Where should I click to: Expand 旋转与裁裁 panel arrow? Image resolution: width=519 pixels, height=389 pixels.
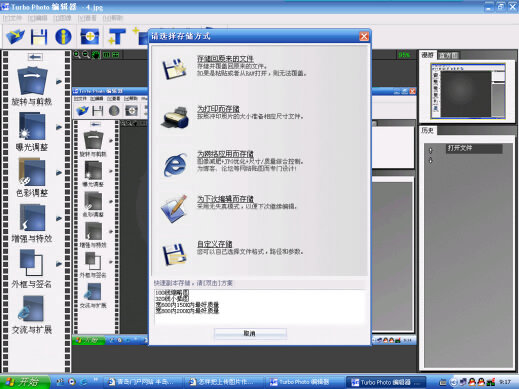[59, 81]
